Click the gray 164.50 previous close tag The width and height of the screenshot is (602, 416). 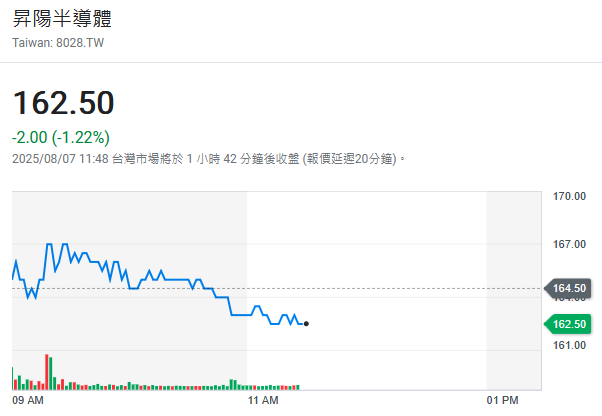568,288
